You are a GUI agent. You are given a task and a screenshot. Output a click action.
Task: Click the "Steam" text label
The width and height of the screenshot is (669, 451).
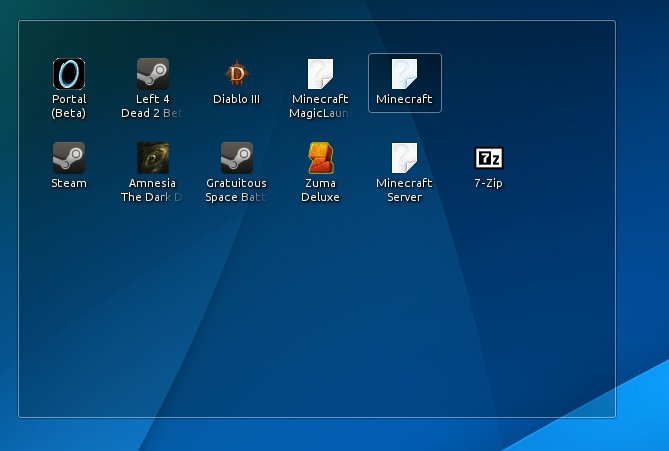click(x=69, y=183)
